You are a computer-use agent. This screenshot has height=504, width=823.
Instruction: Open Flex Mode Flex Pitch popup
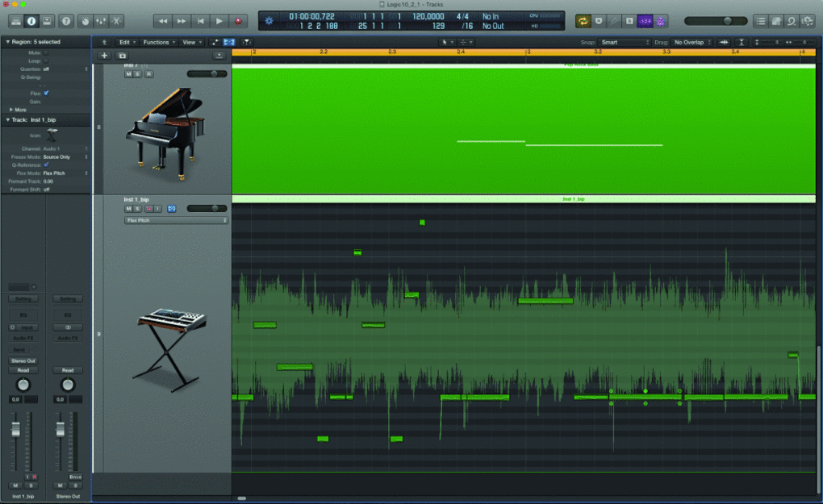coord(65,173)
